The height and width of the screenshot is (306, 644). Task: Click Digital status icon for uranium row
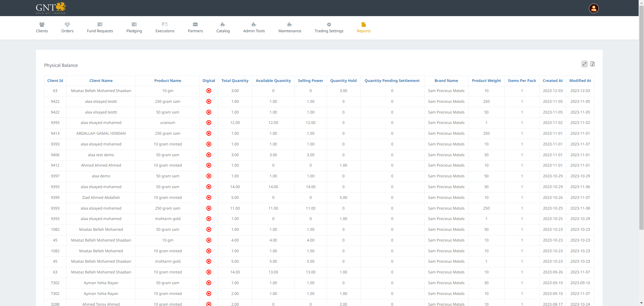pyautogui.click(x=209, y=123)
